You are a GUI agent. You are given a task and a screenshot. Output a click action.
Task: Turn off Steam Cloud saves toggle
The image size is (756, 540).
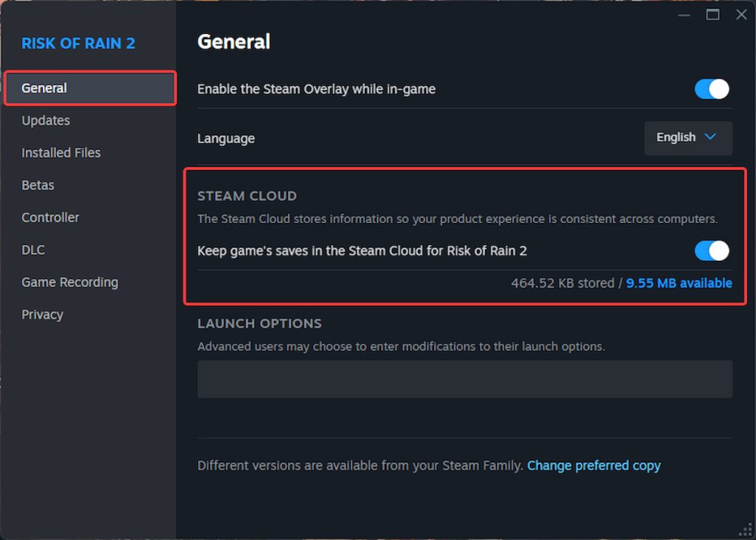[711, 251]
